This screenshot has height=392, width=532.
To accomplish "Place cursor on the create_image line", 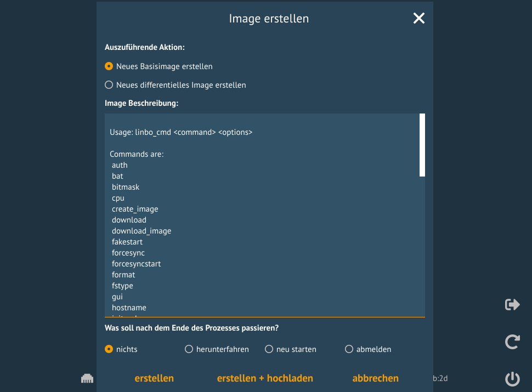I will point(135,209).
